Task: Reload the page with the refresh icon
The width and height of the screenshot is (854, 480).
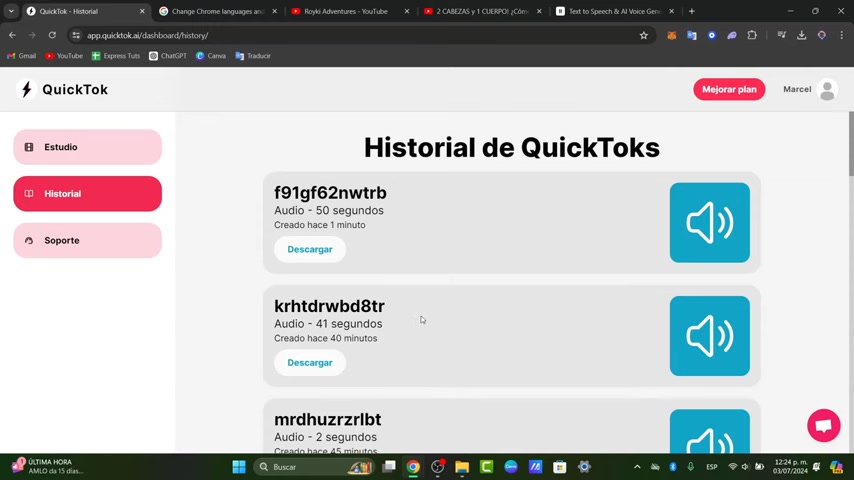Action: click(52, 35)
